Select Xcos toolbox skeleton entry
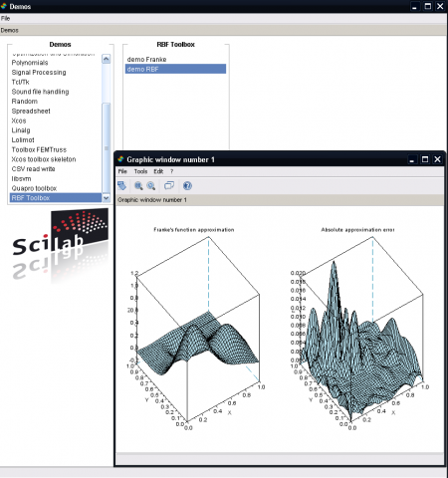This screenshot has width=448, height=478. (x=56, y=159)
